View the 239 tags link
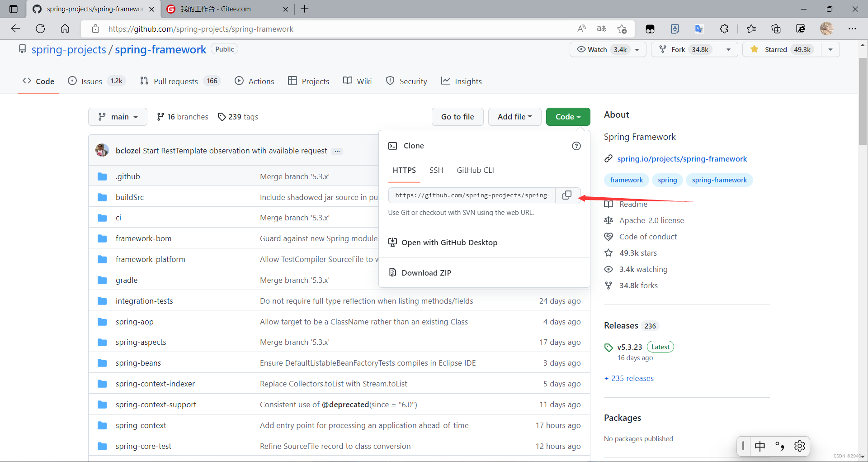Image resolution: width=868 pixels, height=462 pixels. (x=238, y=117)
